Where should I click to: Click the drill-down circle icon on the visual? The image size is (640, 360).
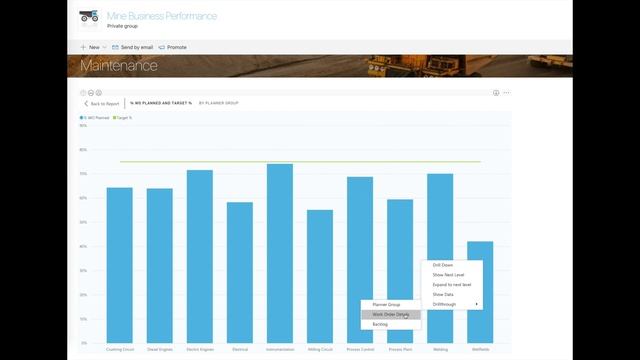[x=91, y=93]
